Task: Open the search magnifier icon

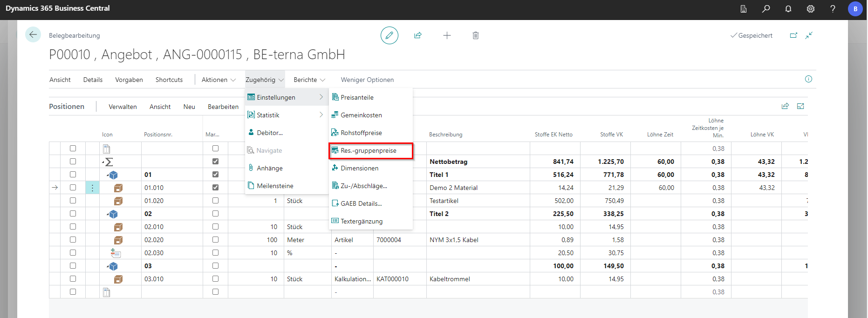Action: (x=765, y=9)
